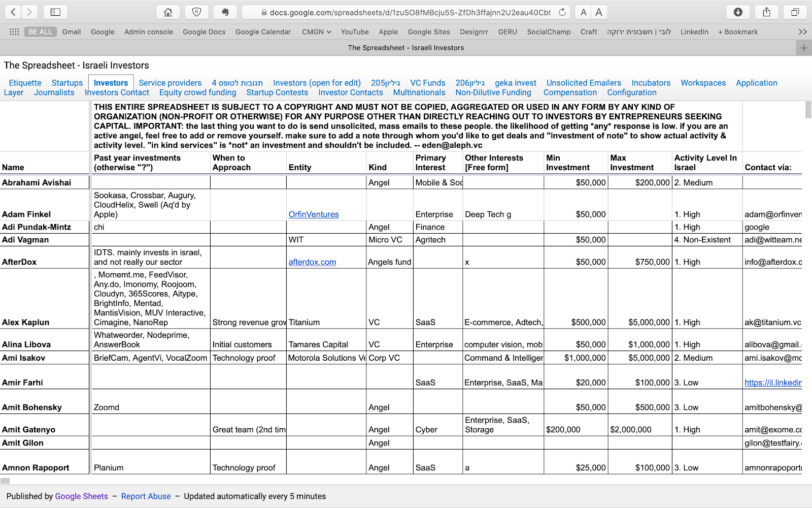Open the Equity crowd funding tab
812x508 pixels.
197,92
